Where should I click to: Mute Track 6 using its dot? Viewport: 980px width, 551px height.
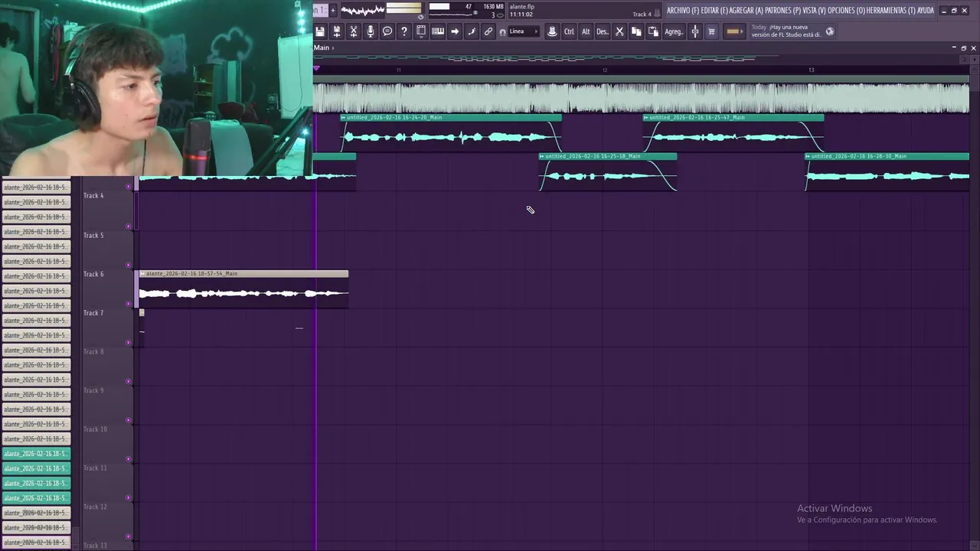point(128,304)
